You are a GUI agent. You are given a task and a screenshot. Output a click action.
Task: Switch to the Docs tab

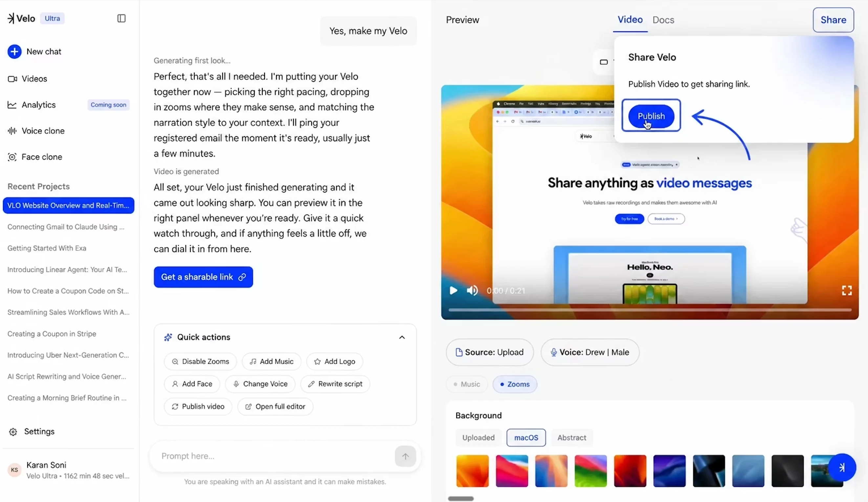pyautogui.click(x=663, y=20)
